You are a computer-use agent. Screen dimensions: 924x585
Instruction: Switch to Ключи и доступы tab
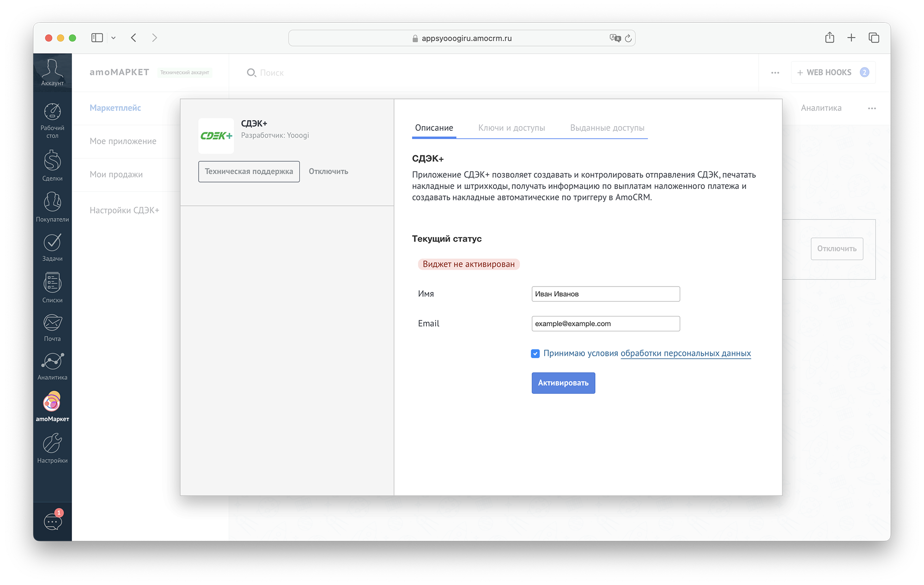click(511, 128)
